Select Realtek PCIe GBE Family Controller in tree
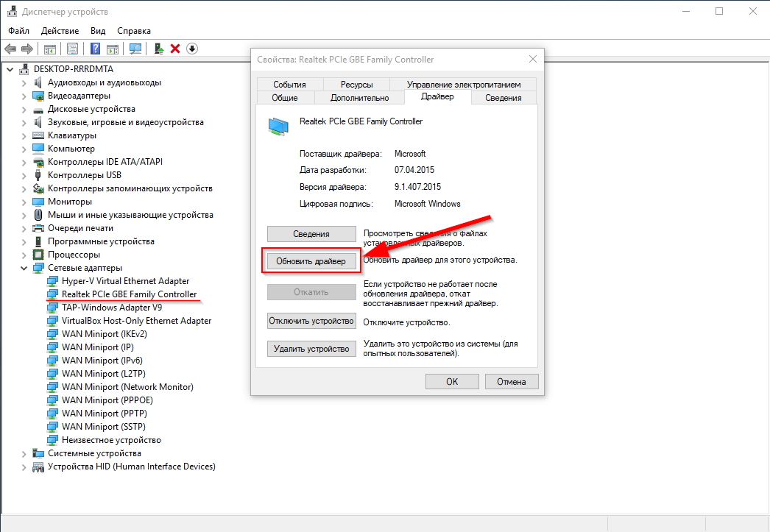Viewport: 770px width, 532px height. pyautogui.click(x=129, y=294)
